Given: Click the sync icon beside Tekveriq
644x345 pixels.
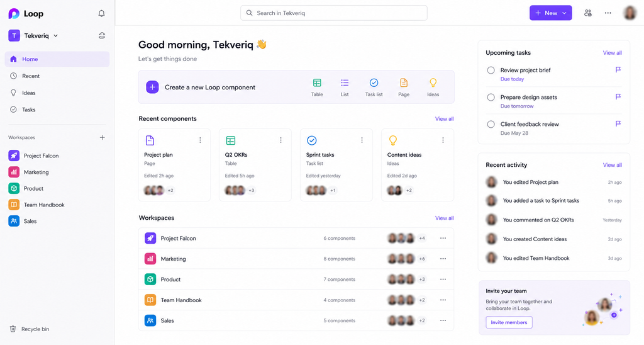Looking at the screenshot, I should tap(101, 36).
